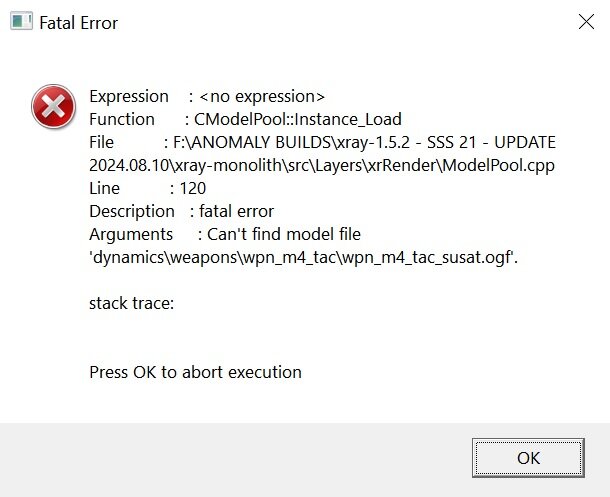Click the "stack trace:" text
610x497 pixels.
[132, 303]
